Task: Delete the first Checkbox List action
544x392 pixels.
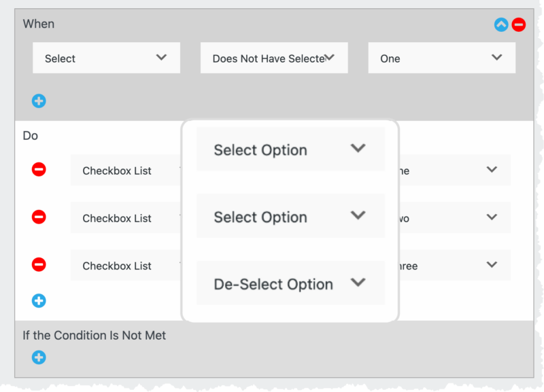Action: pyautogui.click(x=39, y=171)
